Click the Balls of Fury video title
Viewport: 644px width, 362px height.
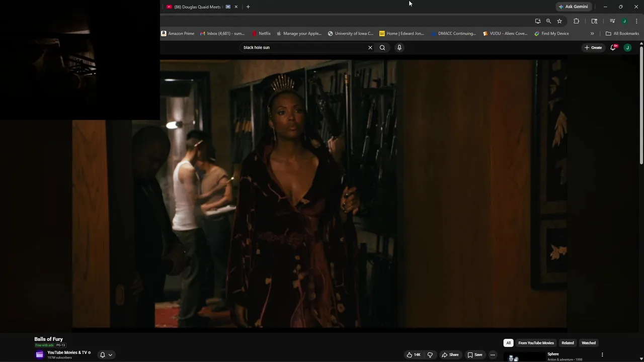[48, 339]
